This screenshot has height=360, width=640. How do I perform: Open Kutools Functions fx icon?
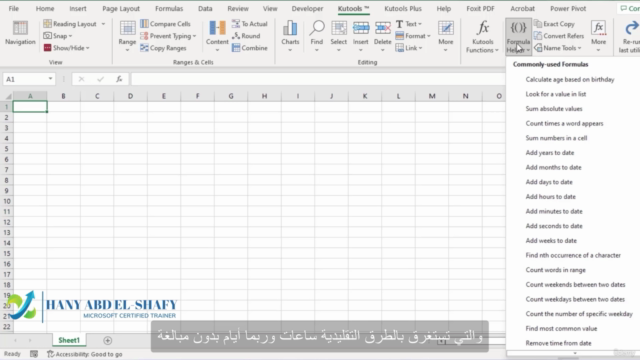click(x=483, y=28)
